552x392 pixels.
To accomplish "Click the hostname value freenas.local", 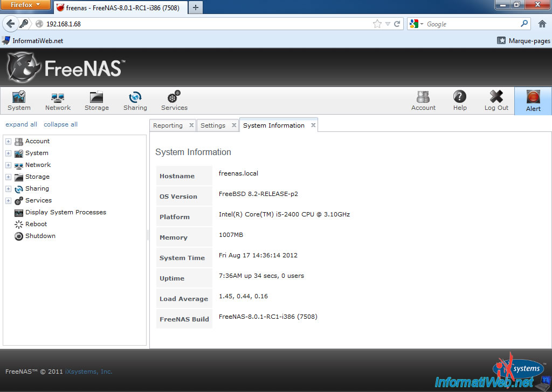I will (x=238, y=173).
